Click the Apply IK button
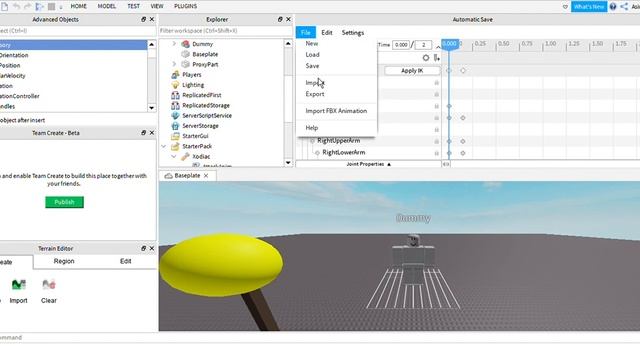 (412, 71)
